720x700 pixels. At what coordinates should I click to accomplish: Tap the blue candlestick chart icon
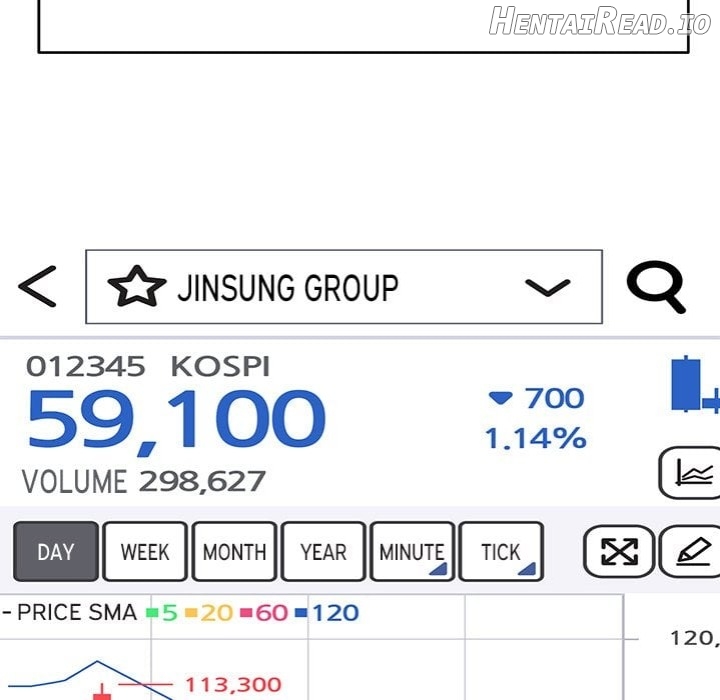click(x=695, y=384)
